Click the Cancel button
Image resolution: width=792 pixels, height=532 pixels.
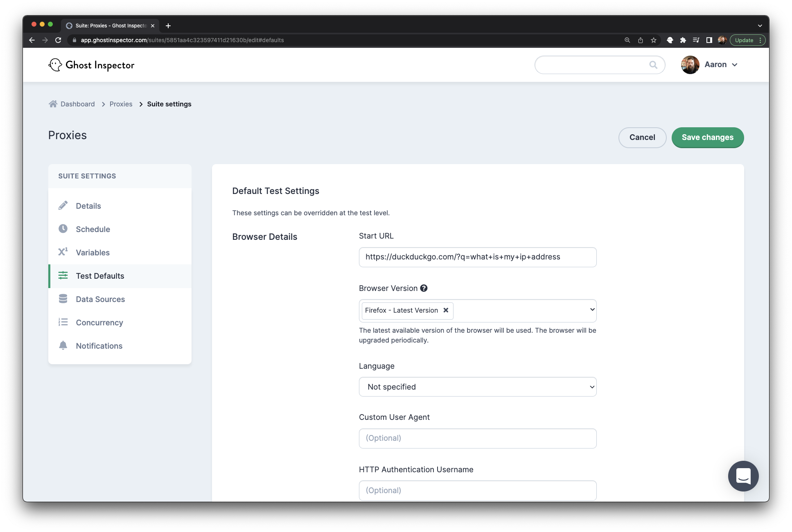coord(642,138)
